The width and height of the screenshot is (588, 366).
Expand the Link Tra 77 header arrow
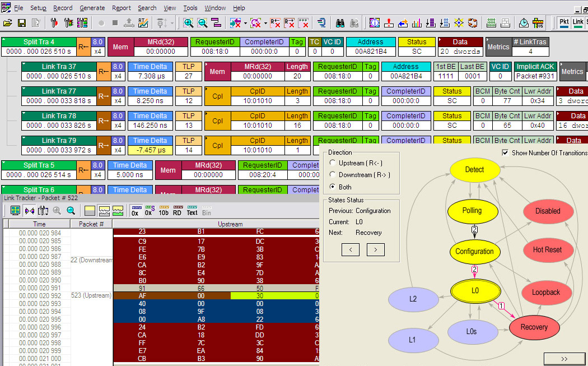click(25, 89)
